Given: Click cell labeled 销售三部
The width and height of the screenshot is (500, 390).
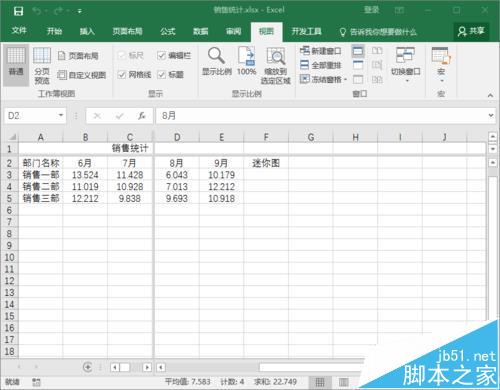Looking at the screenshot, I should tap(41, 199).
